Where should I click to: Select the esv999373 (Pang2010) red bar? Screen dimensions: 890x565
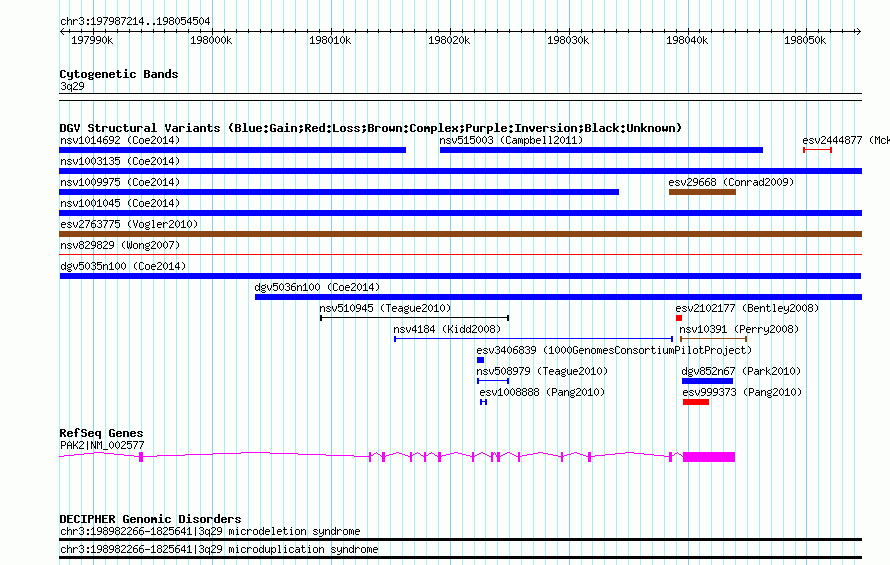coord(696,402)
